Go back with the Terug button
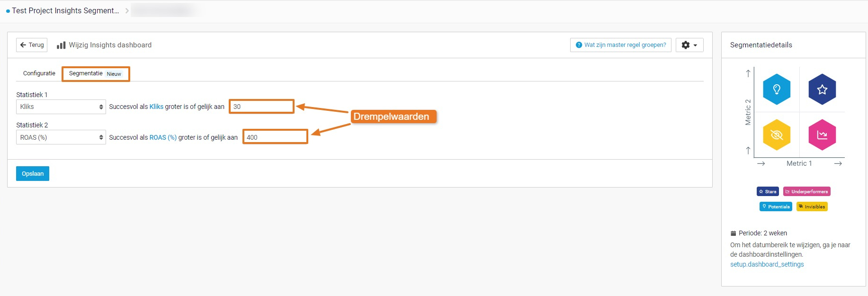This screenshot has width=868, height=296. pos(32,45)
